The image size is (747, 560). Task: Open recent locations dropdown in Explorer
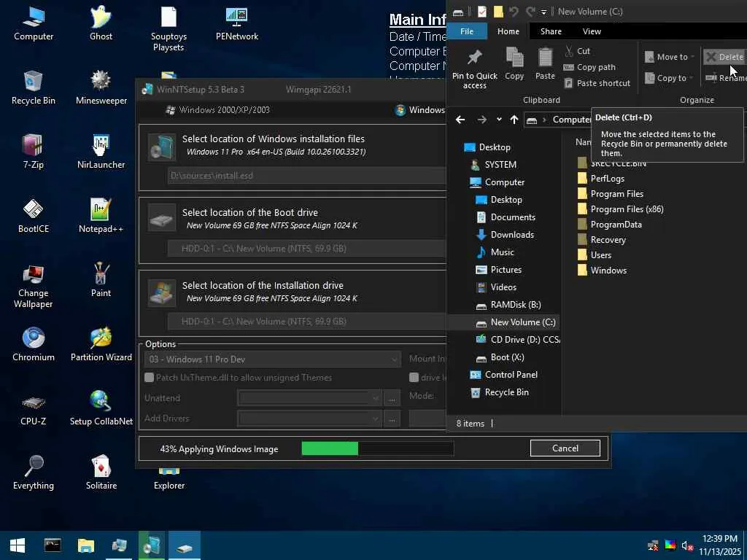[x=499, y=120]
